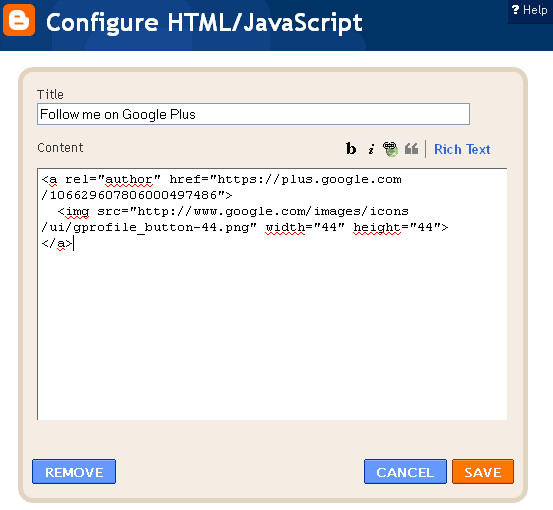Switch editor to Rich Text mode

(x=462, y=149)
